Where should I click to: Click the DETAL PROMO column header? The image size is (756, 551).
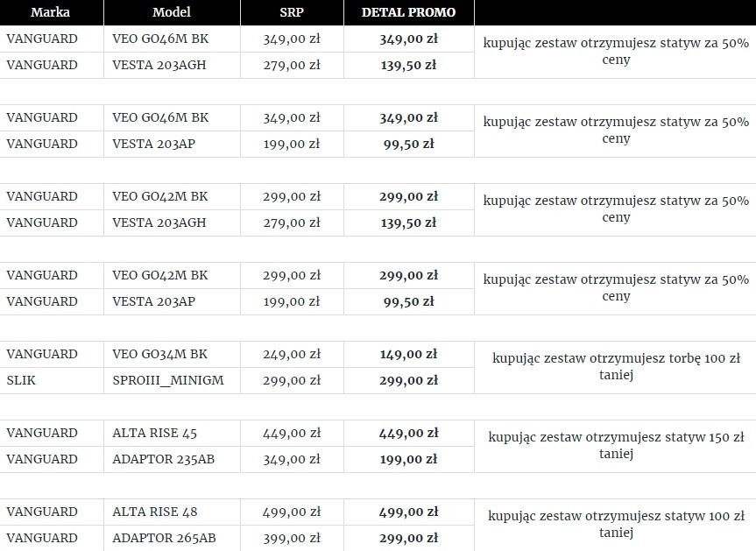[x=409, y=12]
